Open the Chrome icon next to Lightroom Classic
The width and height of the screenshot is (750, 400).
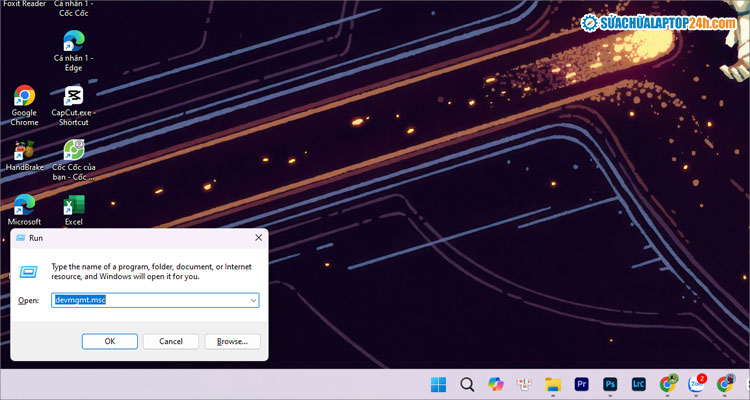click(x=668, y=383)
